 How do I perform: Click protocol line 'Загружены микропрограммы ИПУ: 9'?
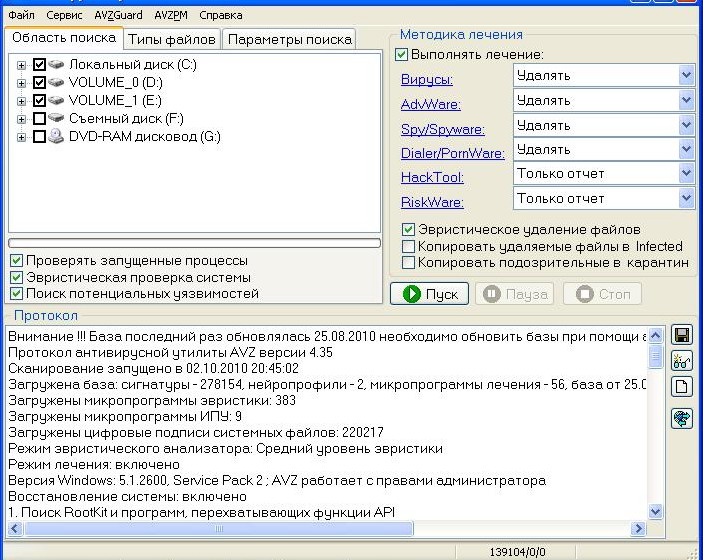(125, 417)
